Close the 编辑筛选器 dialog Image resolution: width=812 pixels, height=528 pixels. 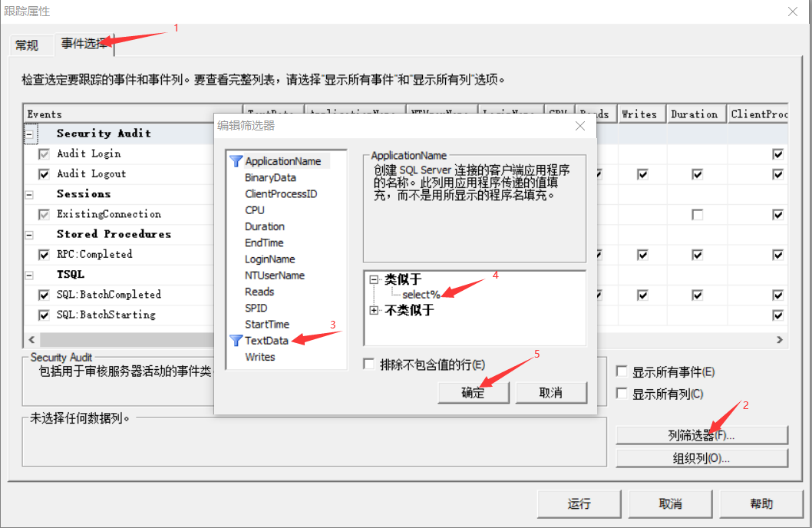[x=580, y=126]
